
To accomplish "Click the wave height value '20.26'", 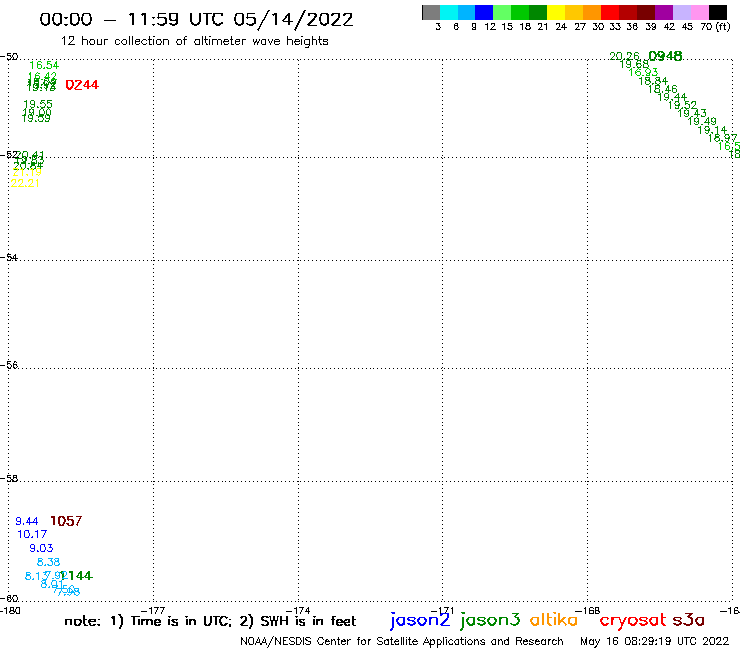I will coord(624,56).
